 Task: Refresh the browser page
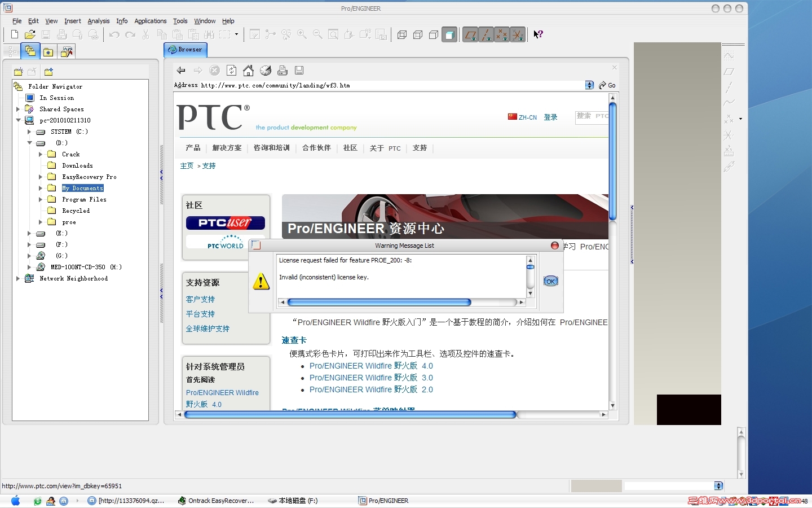point(231,71)
